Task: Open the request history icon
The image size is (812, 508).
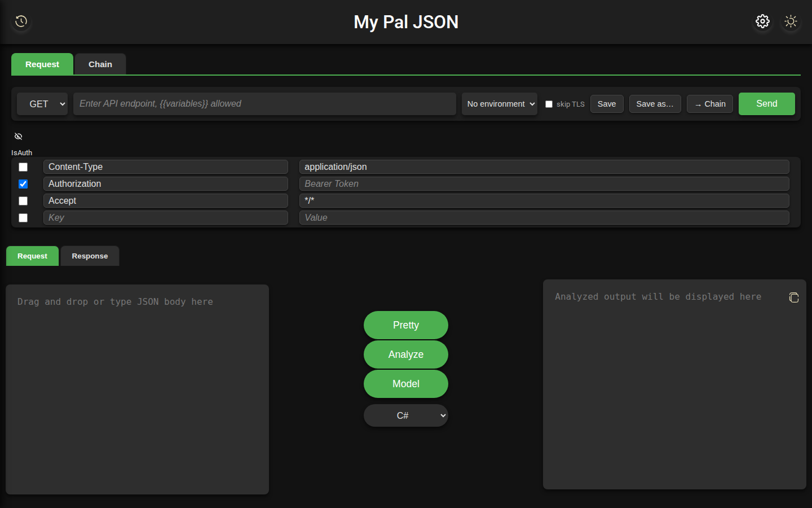Action: (21, 21)
